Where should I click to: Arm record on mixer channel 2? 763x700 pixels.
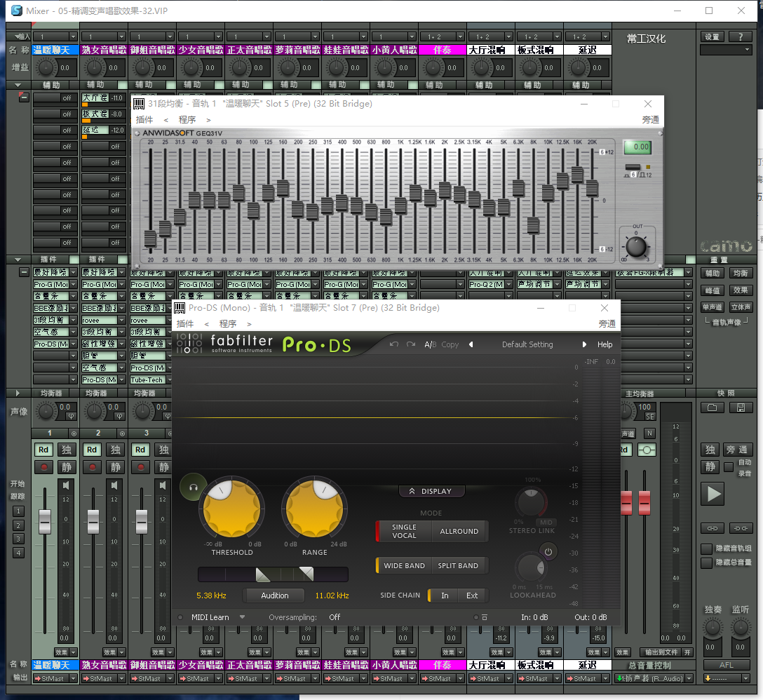93,467
